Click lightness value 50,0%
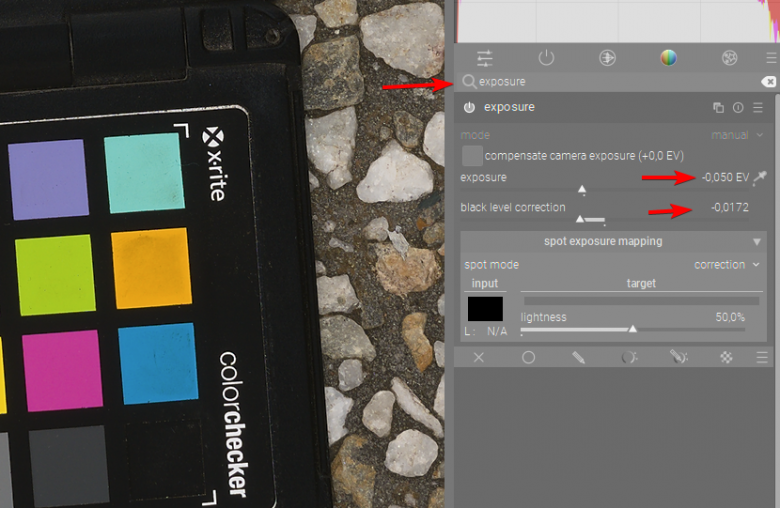The image size is (780, 508). coord(730,317)
